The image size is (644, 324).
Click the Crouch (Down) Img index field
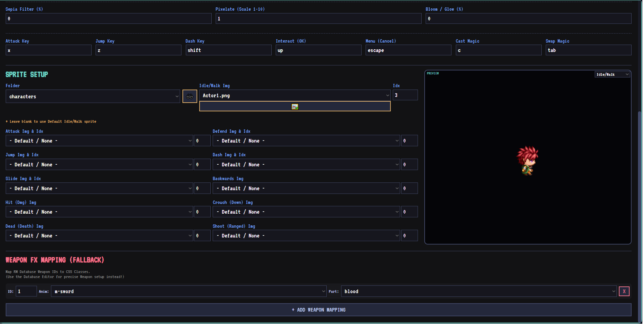pyautogui.click(x=410, y=212)
